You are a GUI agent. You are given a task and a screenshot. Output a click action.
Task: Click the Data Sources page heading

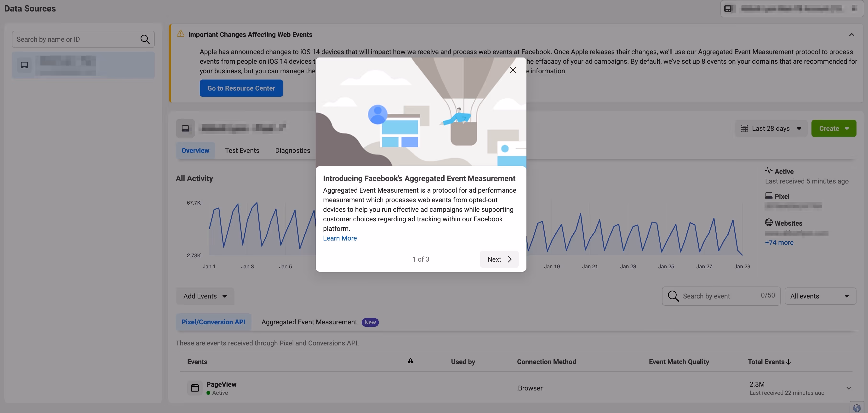[30, 9]
